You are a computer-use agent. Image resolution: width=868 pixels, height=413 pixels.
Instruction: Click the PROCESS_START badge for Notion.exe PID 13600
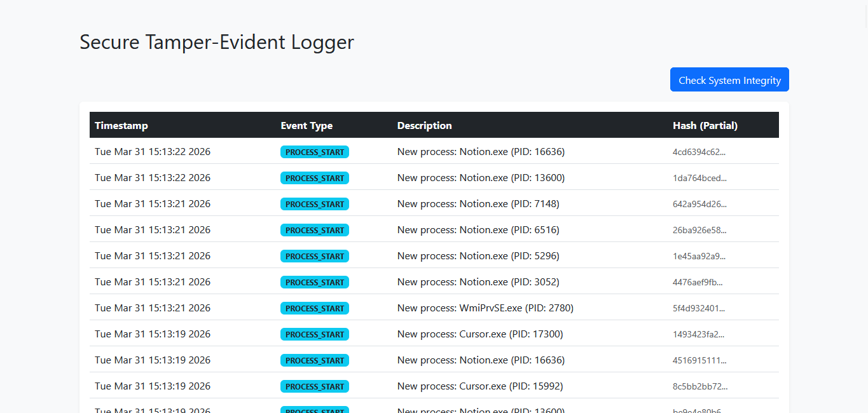[314, 178]
